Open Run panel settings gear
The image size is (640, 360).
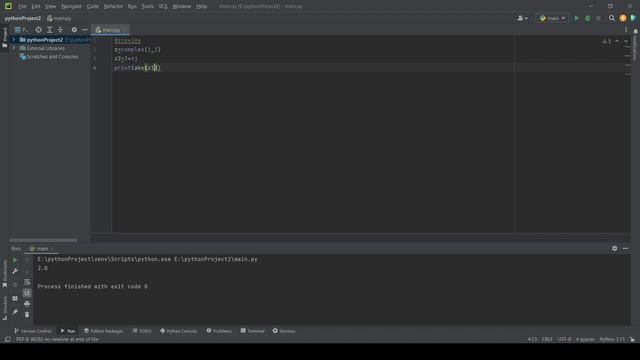coord(614,248)
